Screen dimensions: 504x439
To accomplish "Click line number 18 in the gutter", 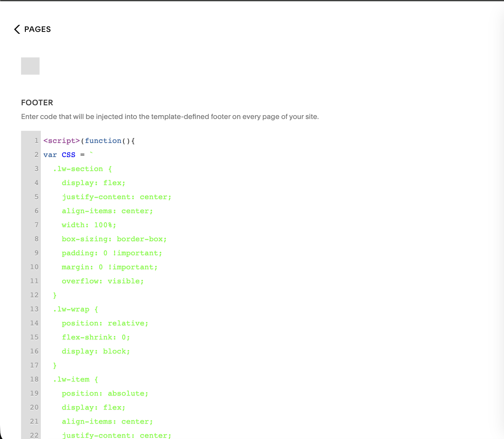I will point(34,379).
